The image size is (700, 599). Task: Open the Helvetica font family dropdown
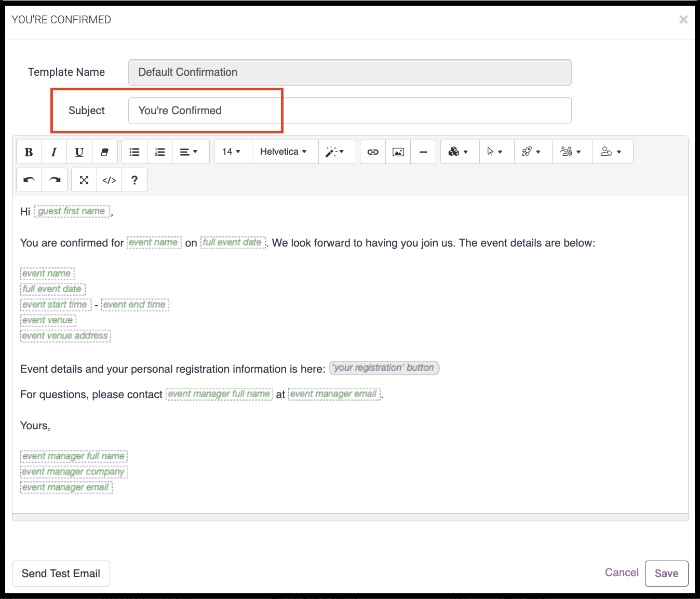coord(284,152)
